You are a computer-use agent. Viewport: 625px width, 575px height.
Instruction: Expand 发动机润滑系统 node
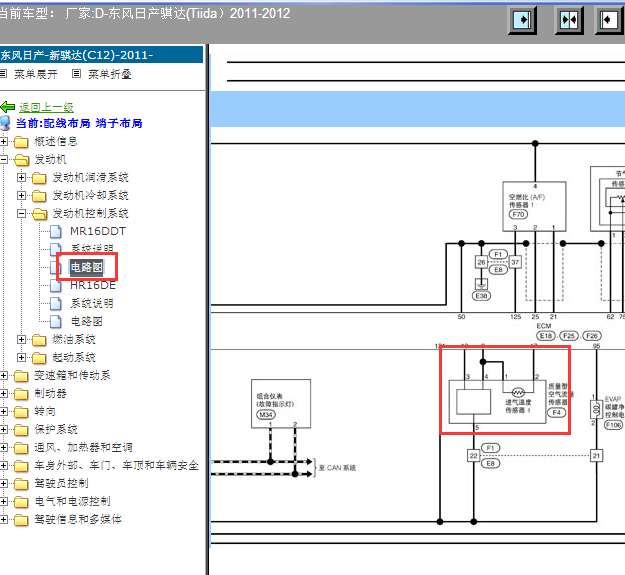(22, 177)
